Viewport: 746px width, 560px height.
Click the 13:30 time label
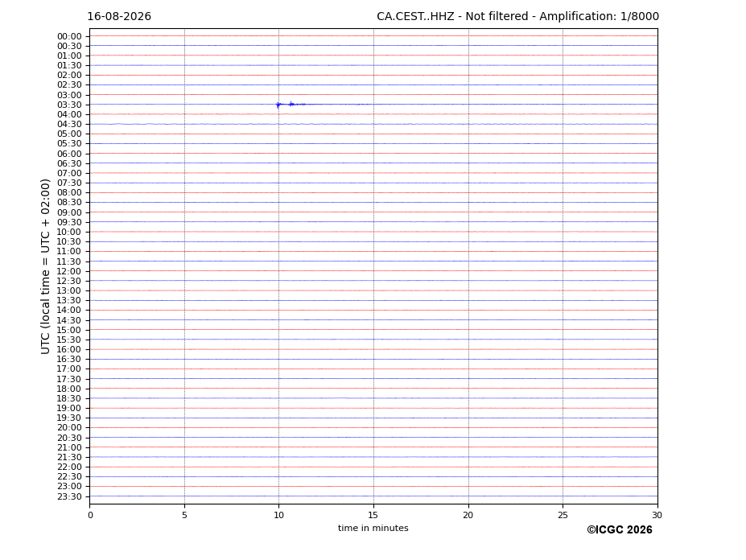(69, 300)
